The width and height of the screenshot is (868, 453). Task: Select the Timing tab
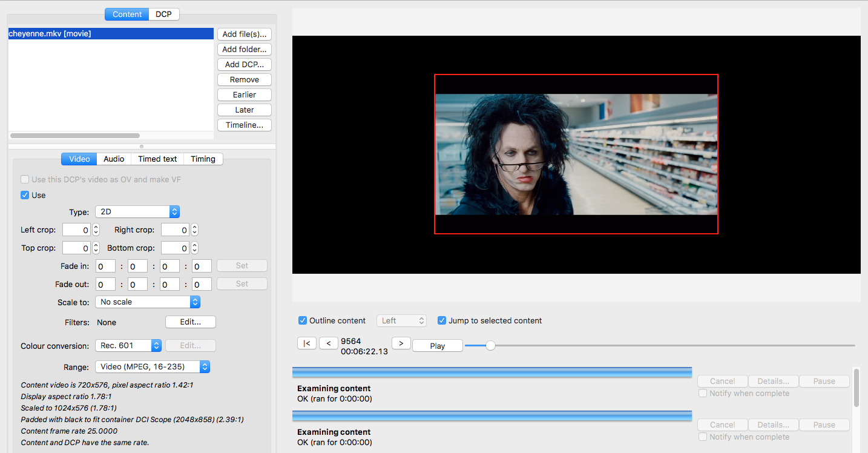[203, 159]
